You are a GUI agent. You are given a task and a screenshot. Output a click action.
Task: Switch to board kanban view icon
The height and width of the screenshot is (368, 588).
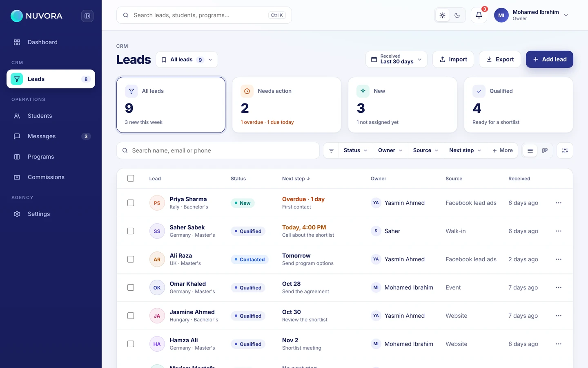pyautogui.click(x=545, y=150)
